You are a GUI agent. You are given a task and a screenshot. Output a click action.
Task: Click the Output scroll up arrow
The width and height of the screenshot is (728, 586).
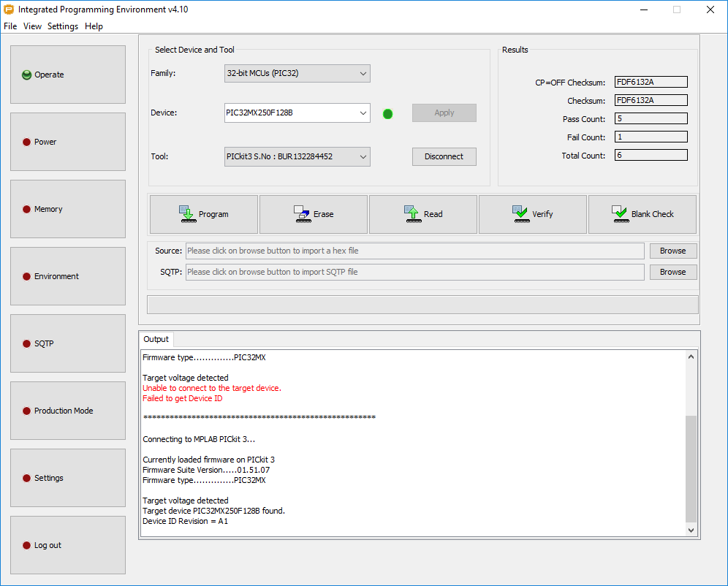click(x=691, y=357)
